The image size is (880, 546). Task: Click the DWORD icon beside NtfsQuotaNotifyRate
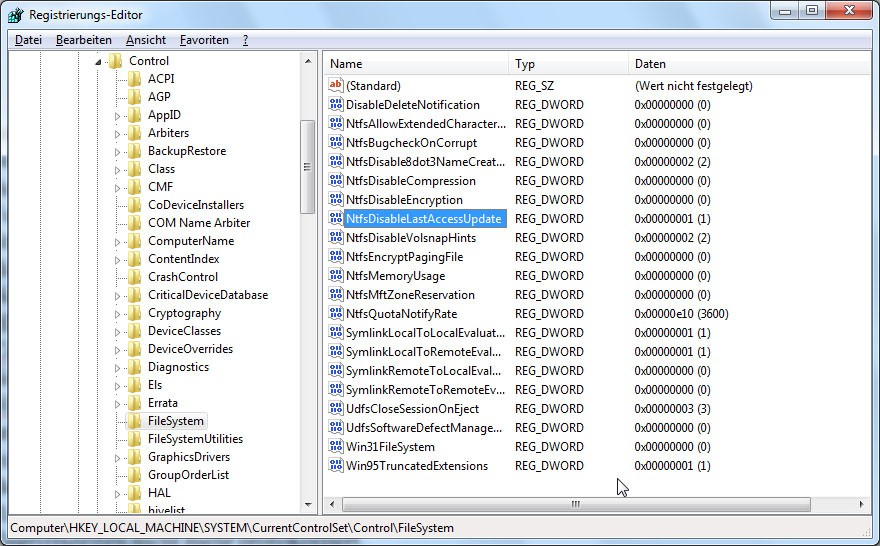336,314
